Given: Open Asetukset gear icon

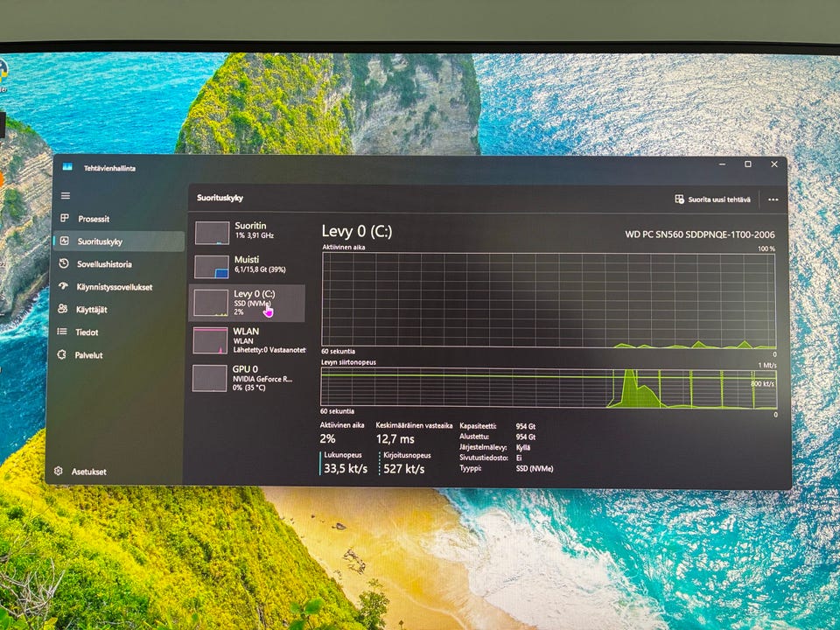Looking at the screenshot, I should (59, 471).
